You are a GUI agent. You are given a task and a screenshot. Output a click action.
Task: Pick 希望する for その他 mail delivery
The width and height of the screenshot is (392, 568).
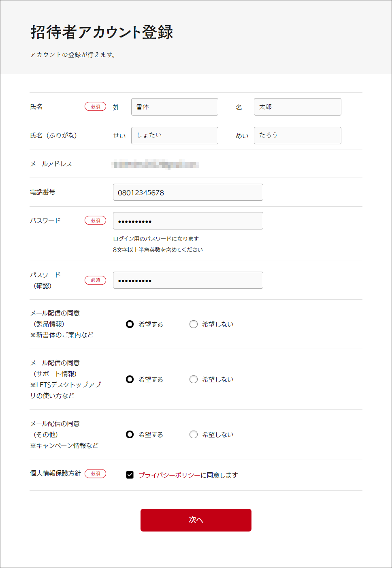click(130, 435)
